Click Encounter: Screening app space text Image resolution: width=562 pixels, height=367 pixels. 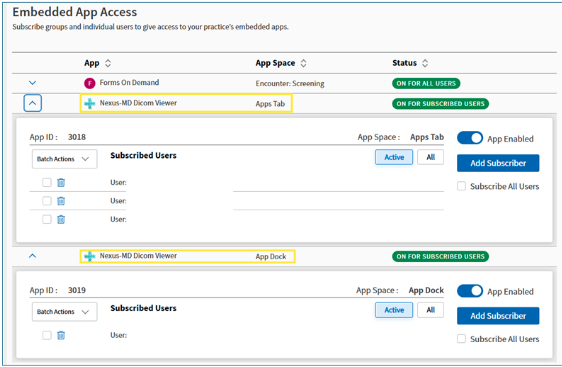(290, 84)
